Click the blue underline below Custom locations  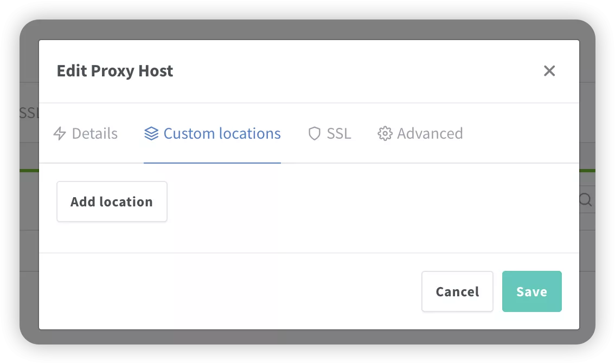click(x=212, y=162)
